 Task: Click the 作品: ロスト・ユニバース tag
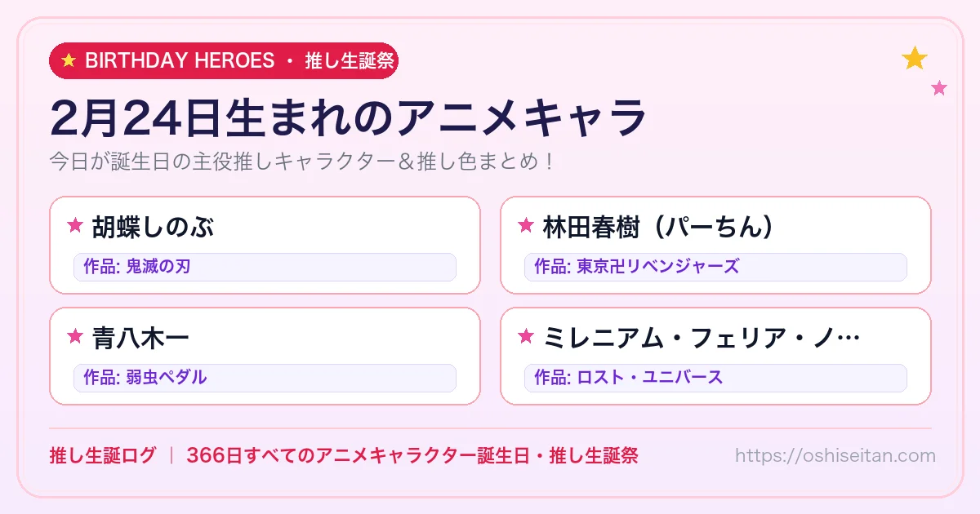(x=715, y=378)
